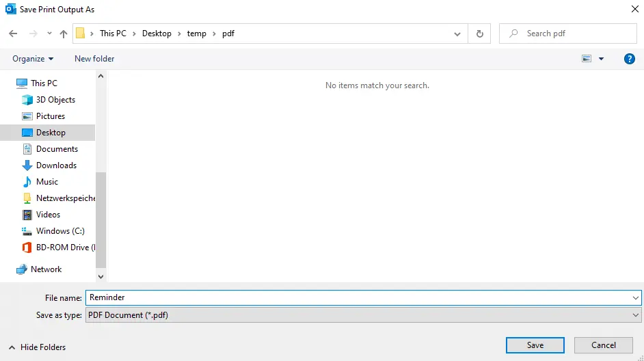Click the This PC computer icon
The height and width of the screenshot is (361, 644).
click(22, 83)
